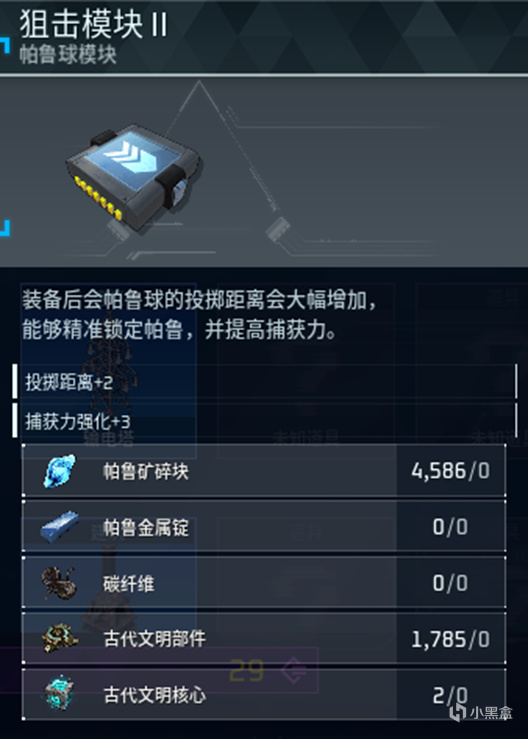The height and width of the screenshot is (739, 528).
Task: Click the 古代文明部件 parts icon
Action: [59, 639]
